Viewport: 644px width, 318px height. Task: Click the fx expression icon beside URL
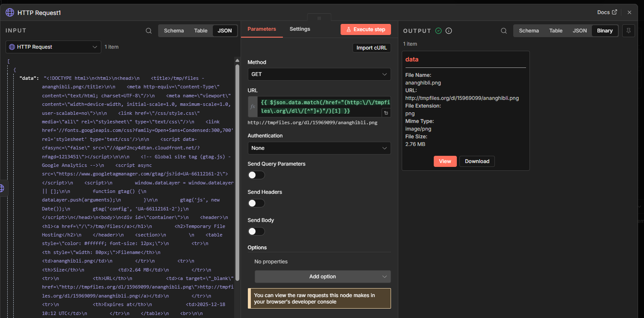tap(253, 107)
